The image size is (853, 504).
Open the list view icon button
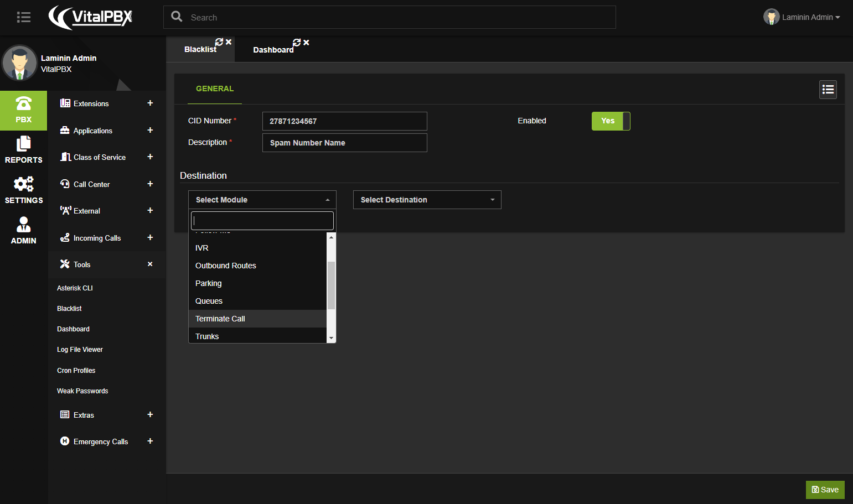click(828, 90)
